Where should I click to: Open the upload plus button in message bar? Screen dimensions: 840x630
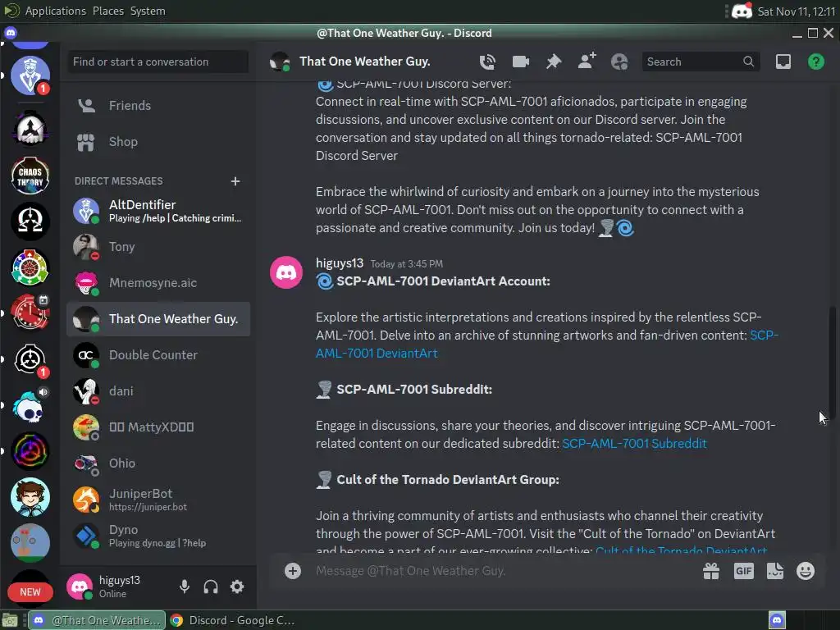(293, 571)
